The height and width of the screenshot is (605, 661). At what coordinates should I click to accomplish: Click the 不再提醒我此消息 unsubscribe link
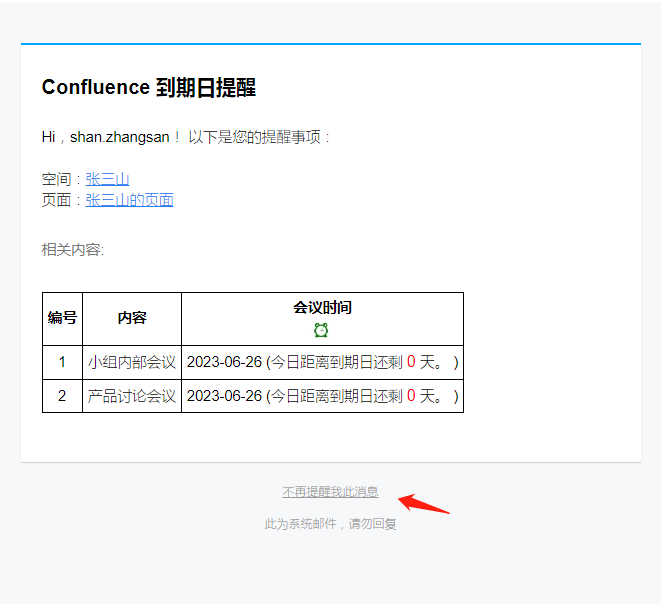tap(330, 492)
